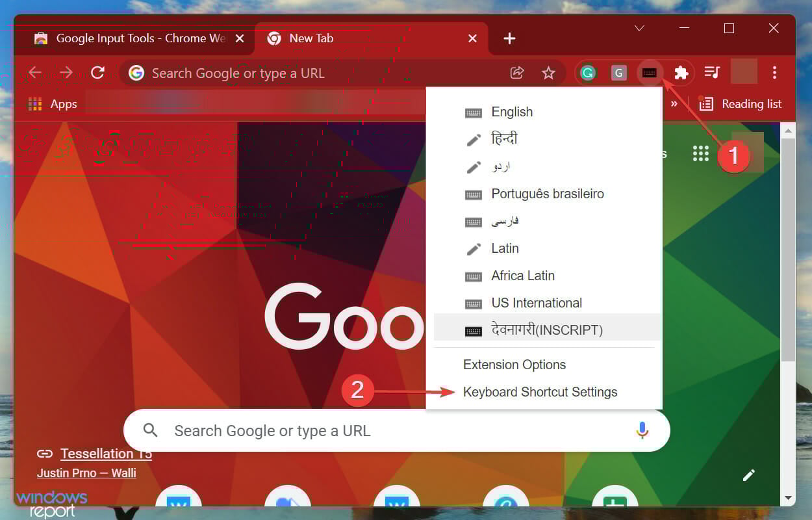Click the customize page pencil icon
This screenshot has width=812, height=520.
(x=749, y=475)
